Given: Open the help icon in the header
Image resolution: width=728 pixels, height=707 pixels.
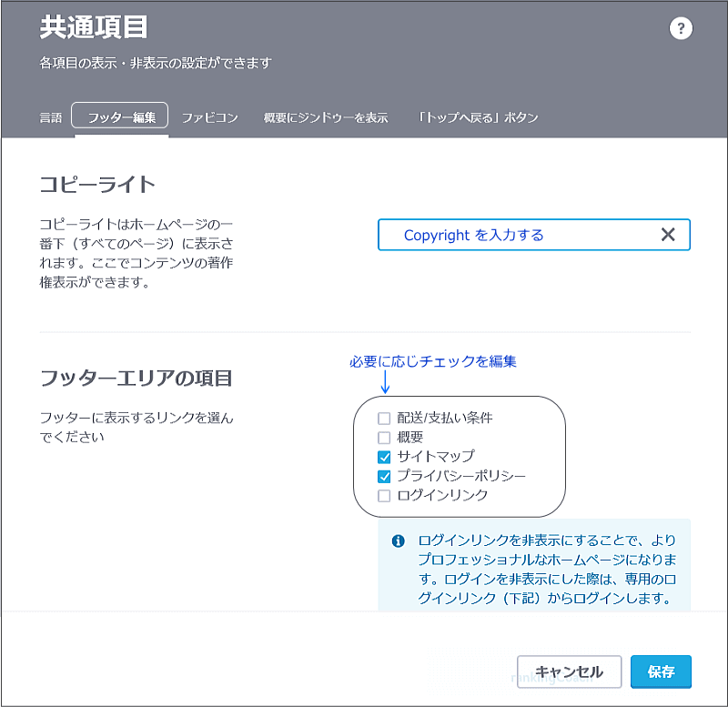Looking at the screenshot, I should pos(681,28).
